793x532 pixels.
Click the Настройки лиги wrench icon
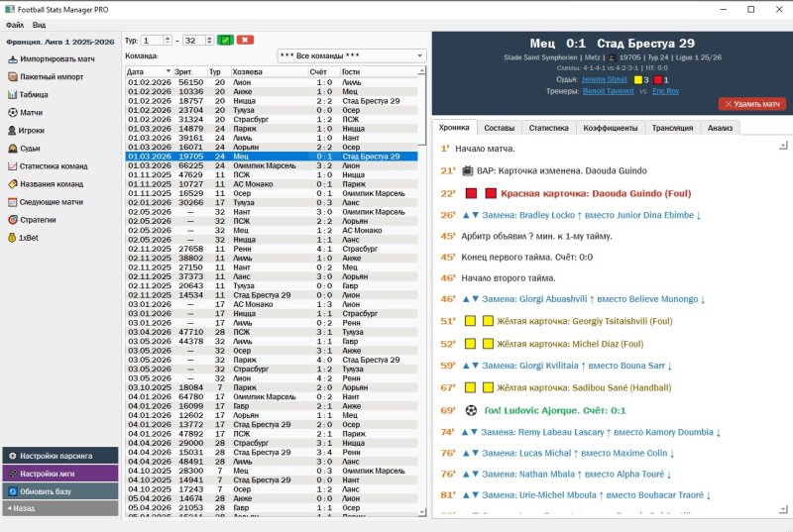click(13, 474)
